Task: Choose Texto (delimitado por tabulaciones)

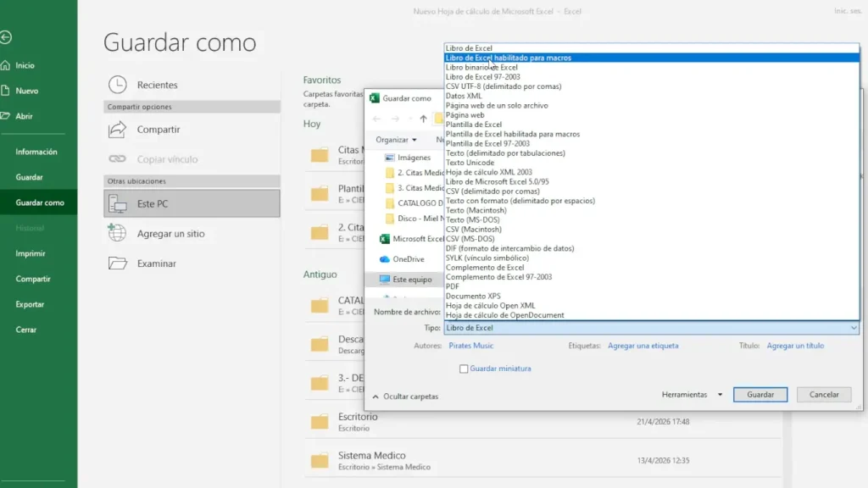Action: click(x=652, y=153)
